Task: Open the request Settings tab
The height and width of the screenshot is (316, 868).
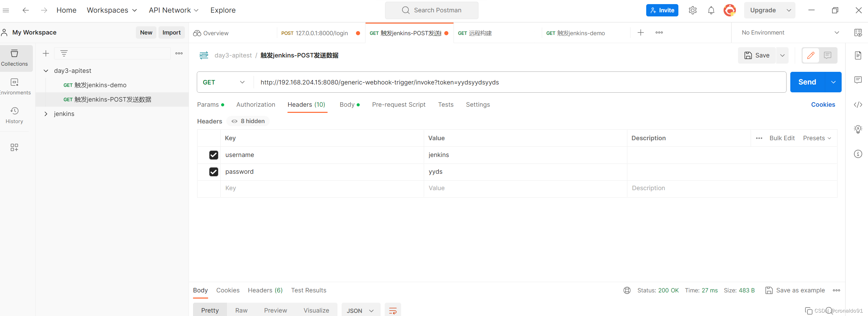Action: pyautogui.click(x=478, y=105)
